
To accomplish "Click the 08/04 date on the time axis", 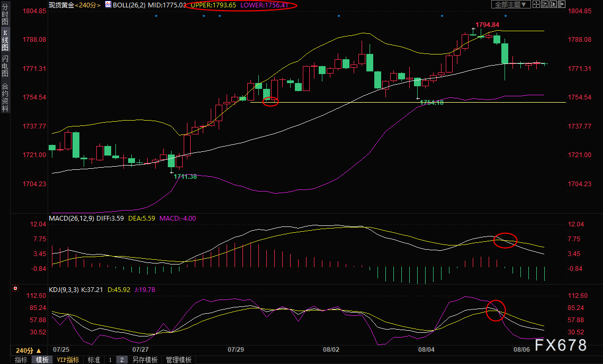I will click(x=427, y=349).
